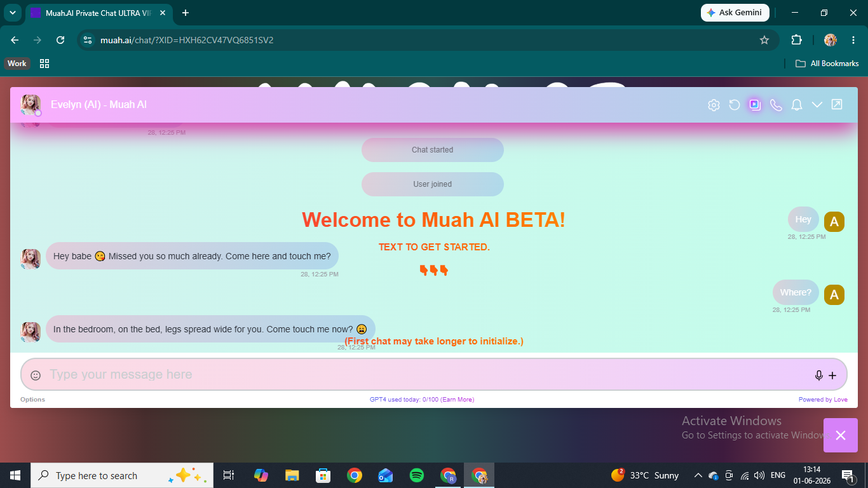
Task: Reload the page with refresh icon
Action: pos(60,40)
